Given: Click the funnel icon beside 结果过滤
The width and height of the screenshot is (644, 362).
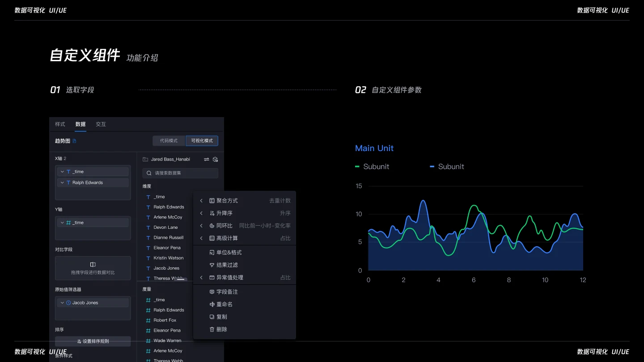Looking at the screenshot, I should [212, 265].
